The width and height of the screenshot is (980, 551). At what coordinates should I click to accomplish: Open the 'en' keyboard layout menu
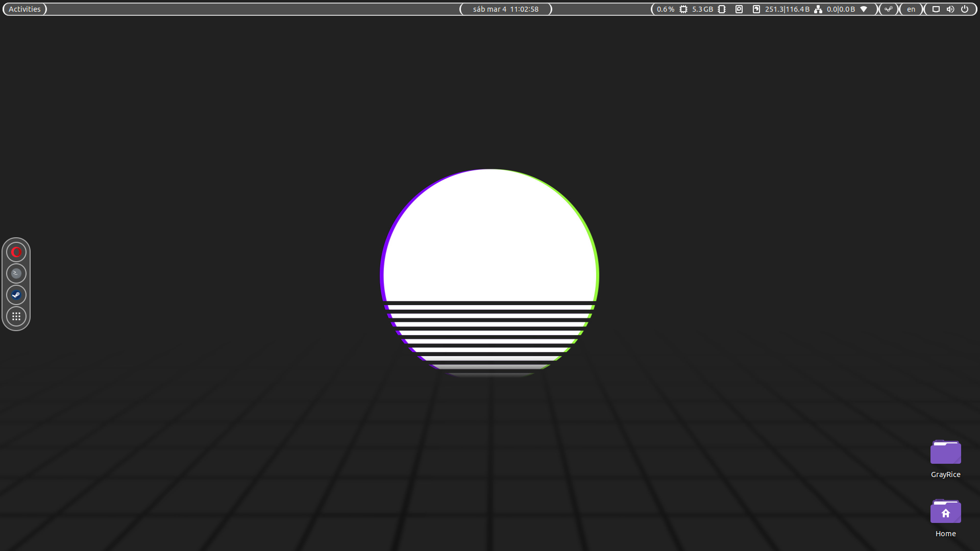point(911,9)
